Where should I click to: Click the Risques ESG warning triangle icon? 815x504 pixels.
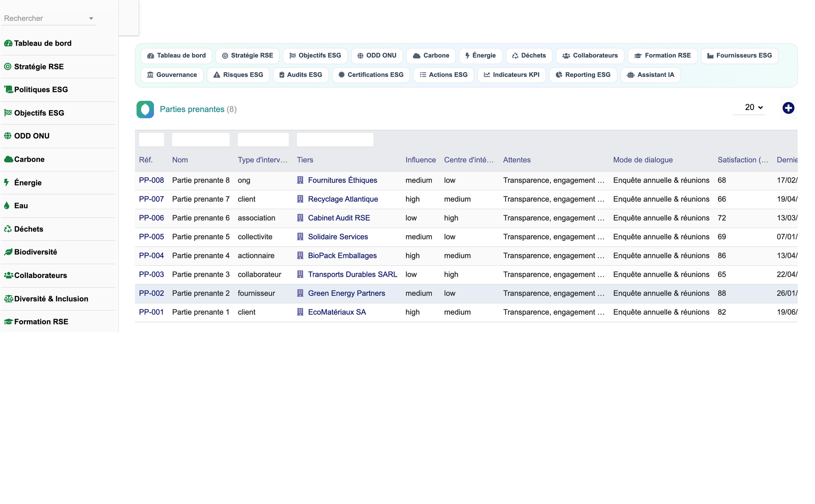pyautogui.click(x=217, y=75)
